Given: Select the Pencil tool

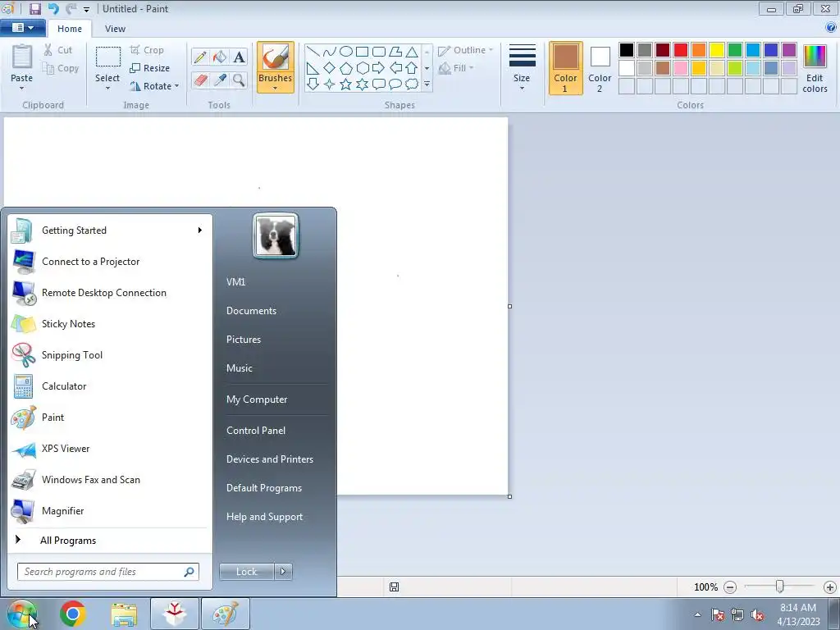Looking at the screenshot, I should (x=200, y=57).
